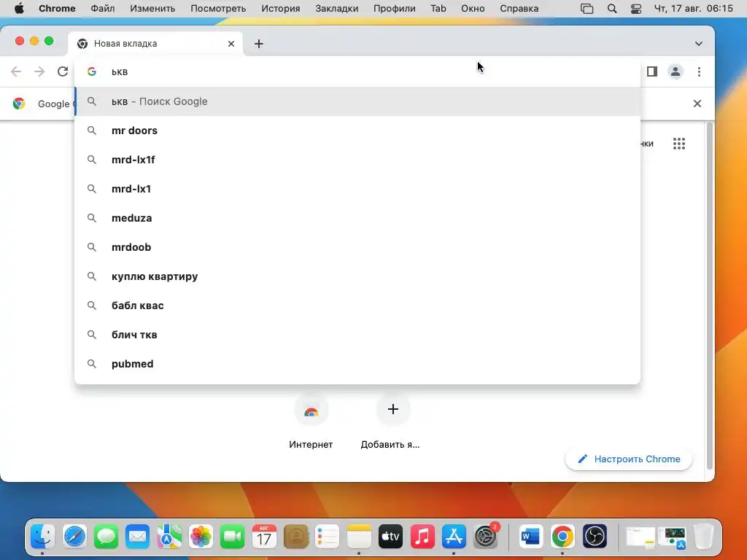This screenshot has width=747, height=560.
Task: Open the Chrome profile avatar button
Action: [x=675, y=71]
